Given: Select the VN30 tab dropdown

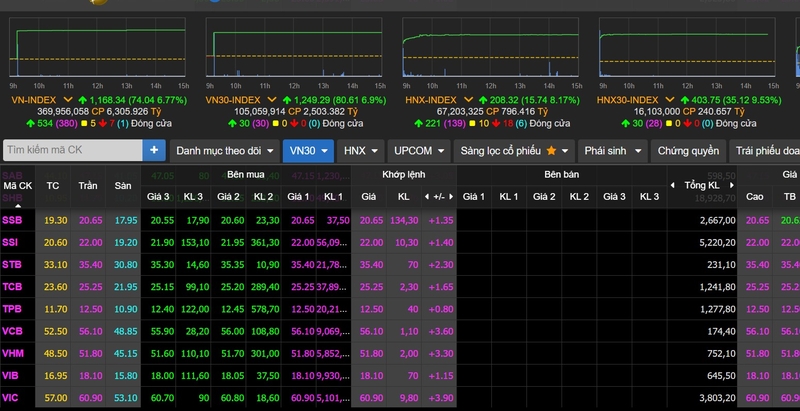Looking at the screenshot, I should (308, 151).
